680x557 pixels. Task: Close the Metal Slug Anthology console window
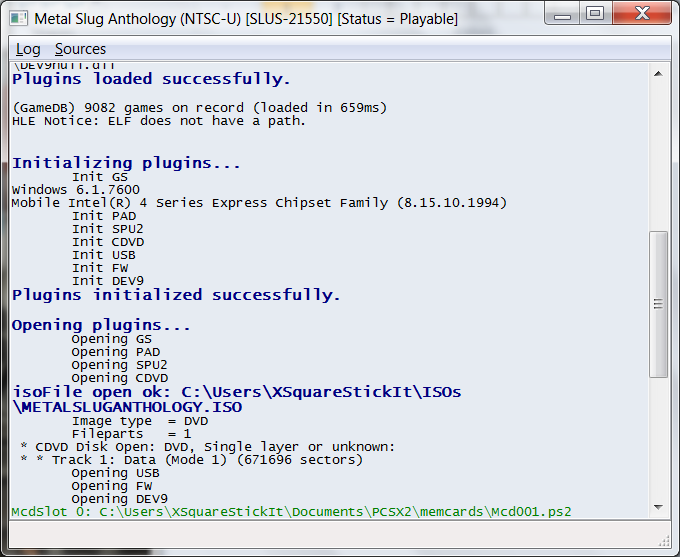(x=642, y=13)
